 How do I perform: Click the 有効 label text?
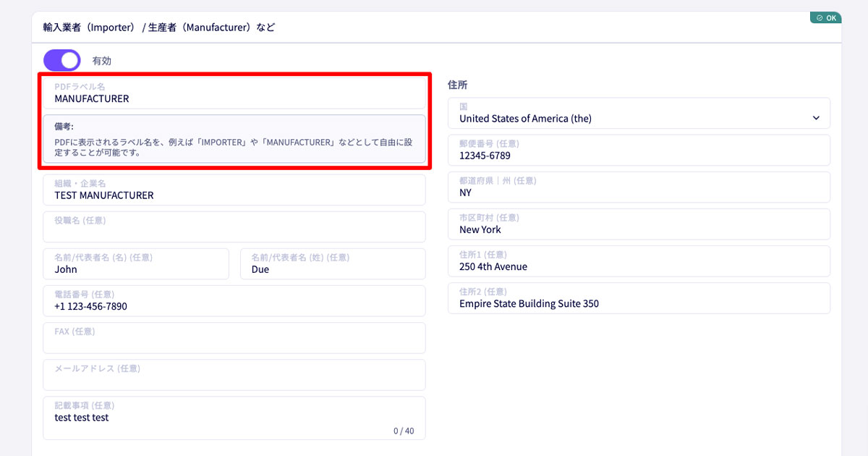[x=102, y=61]
